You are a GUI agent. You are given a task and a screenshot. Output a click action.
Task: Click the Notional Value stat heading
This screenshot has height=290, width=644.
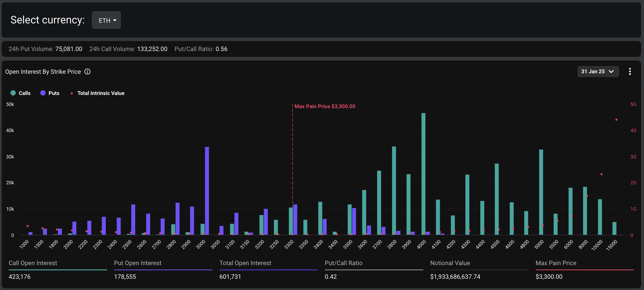(x=450, y=263)
